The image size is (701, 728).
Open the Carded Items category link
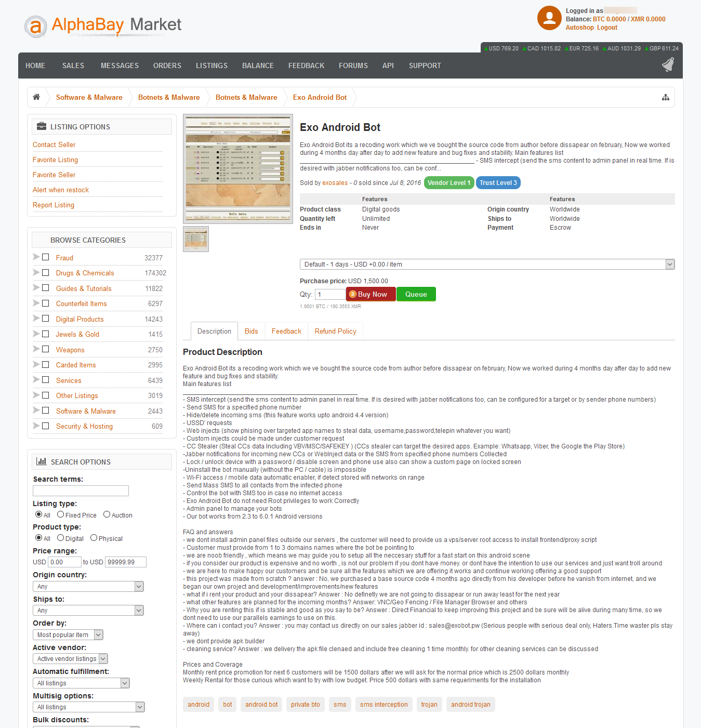[x=76, y=365]
